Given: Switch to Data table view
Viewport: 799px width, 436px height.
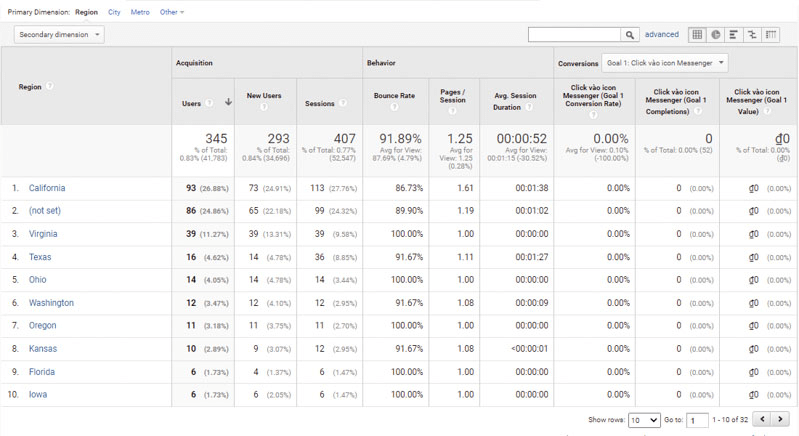Looking at the screenshot, I should [x=697, y=35].
